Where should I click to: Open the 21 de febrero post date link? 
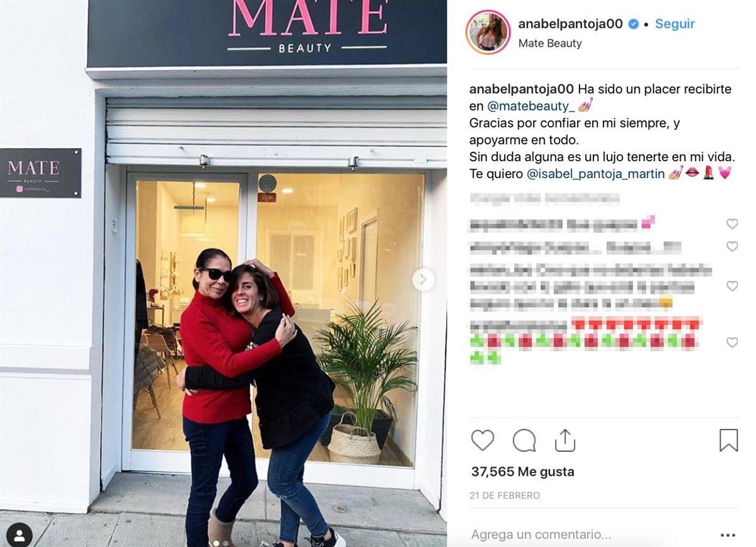[505, 496]
